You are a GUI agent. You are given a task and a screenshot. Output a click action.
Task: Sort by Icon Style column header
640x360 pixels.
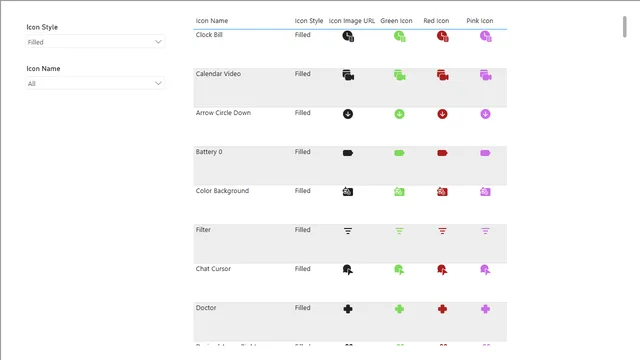click(x=309, y=21)
